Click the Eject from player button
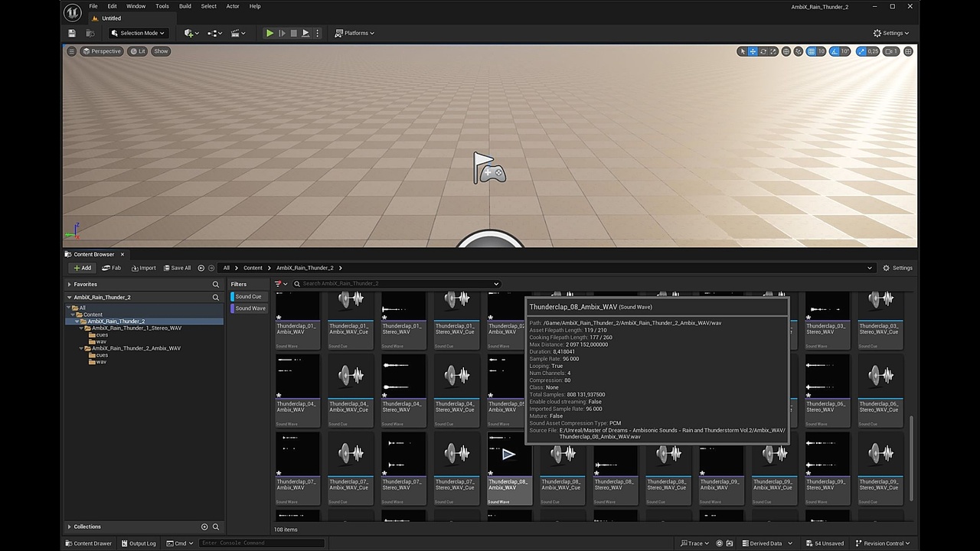980x551 pixels. coord(305,33)
